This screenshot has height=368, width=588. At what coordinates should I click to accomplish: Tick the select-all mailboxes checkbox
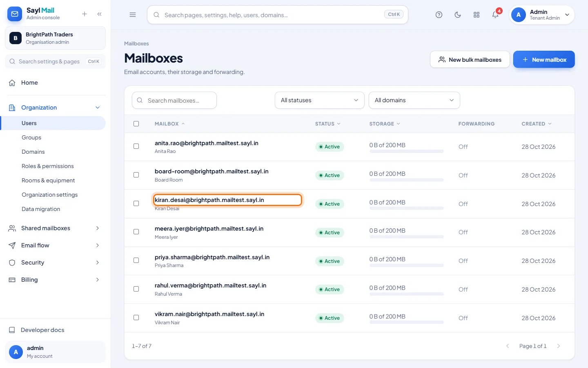tap(136, 123)
